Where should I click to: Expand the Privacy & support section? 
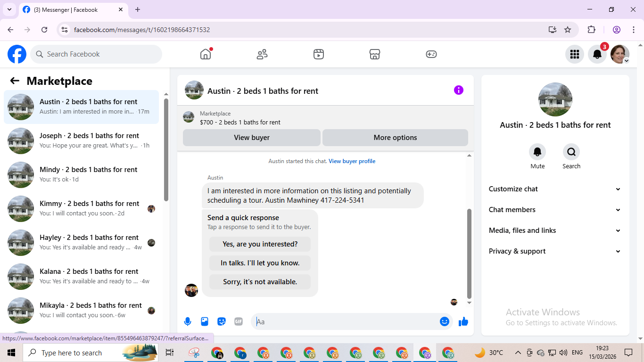click(555, 251)
